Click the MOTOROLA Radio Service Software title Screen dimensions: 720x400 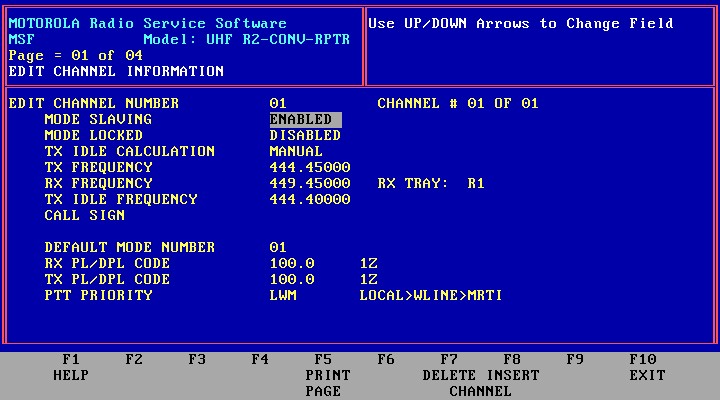147,23
